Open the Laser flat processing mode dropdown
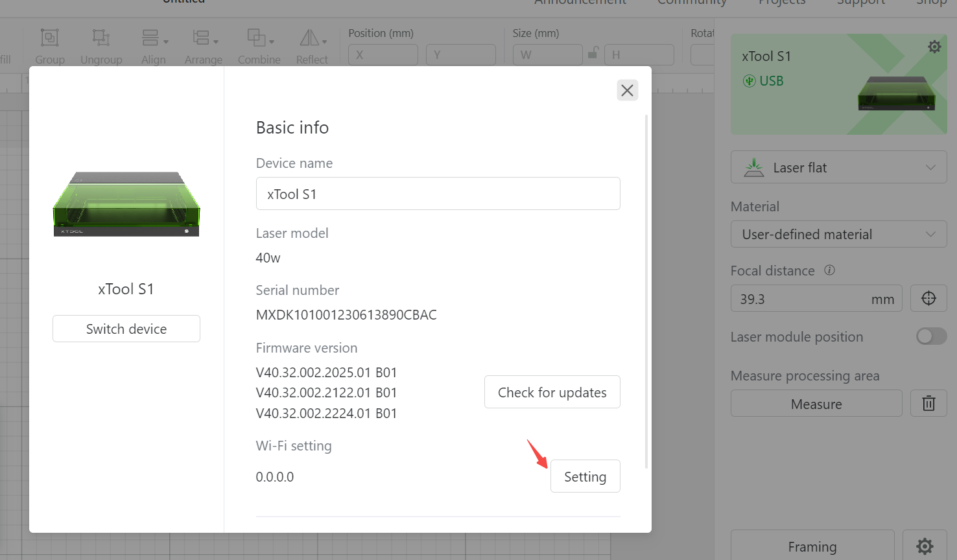The image size is (957, 560). pos(839,167)
